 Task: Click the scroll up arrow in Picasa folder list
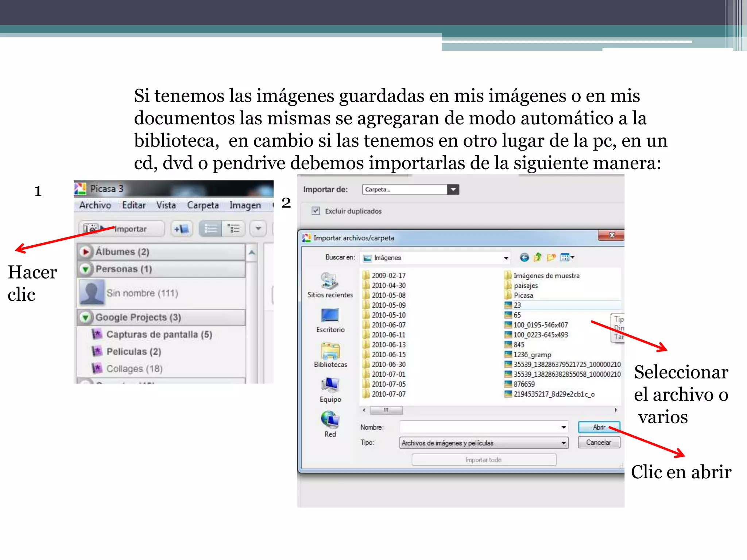[x=252, y=252]
